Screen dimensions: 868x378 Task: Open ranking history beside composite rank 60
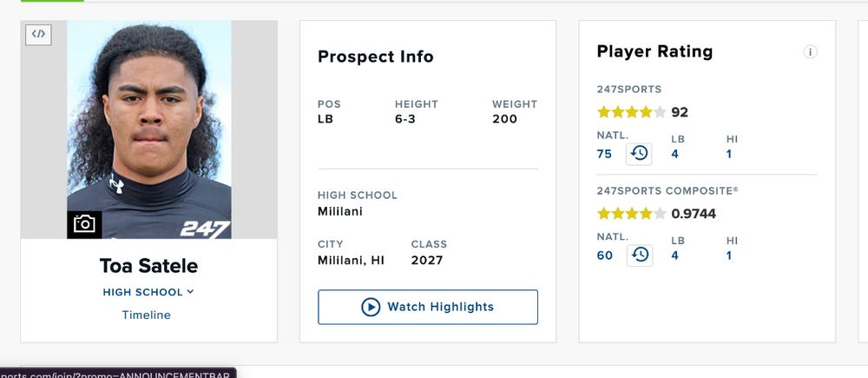click(639, 255)
